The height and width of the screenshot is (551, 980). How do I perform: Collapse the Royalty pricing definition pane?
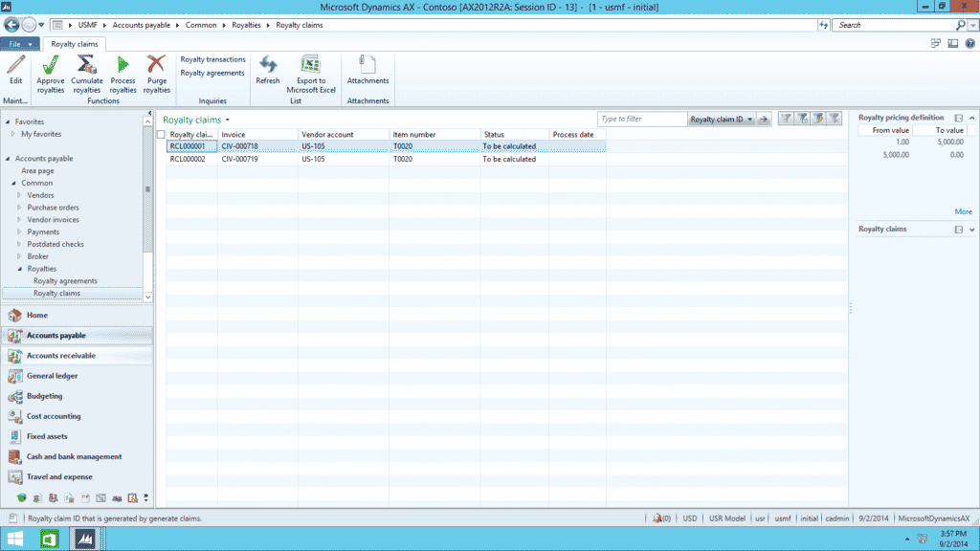coord(972,118)
